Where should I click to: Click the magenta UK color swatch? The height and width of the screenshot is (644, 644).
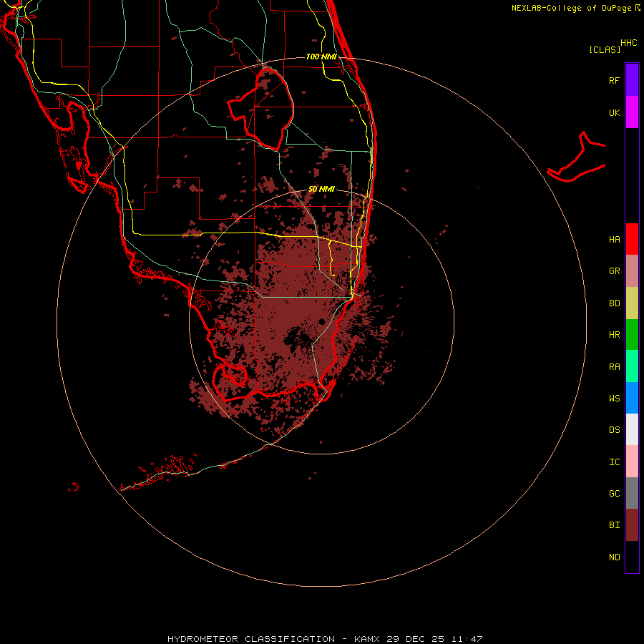coord(632,112)
